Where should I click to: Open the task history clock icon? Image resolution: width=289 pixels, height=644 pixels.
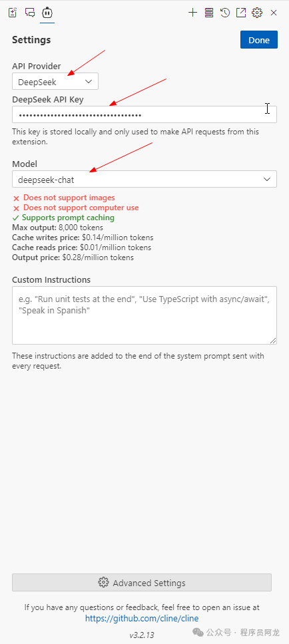pyautogui.click(x=225, y=13)
